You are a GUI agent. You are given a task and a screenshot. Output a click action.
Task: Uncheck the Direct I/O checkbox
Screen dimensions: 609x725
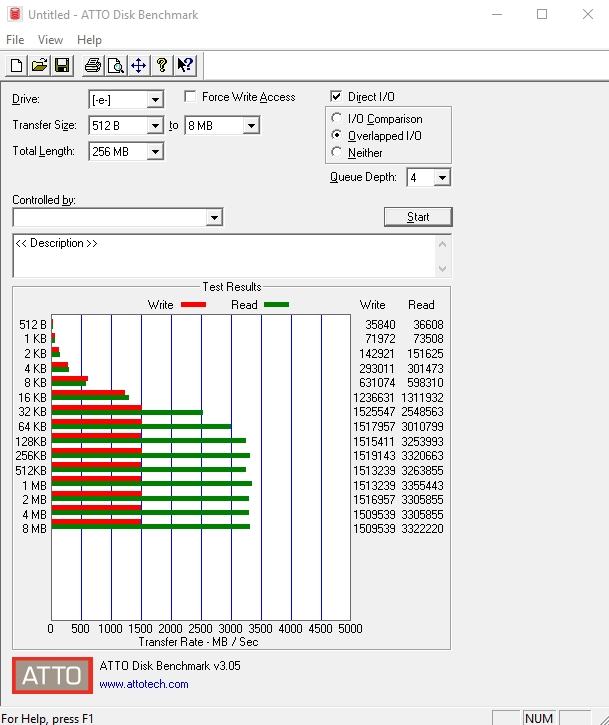tap(336, 96)
